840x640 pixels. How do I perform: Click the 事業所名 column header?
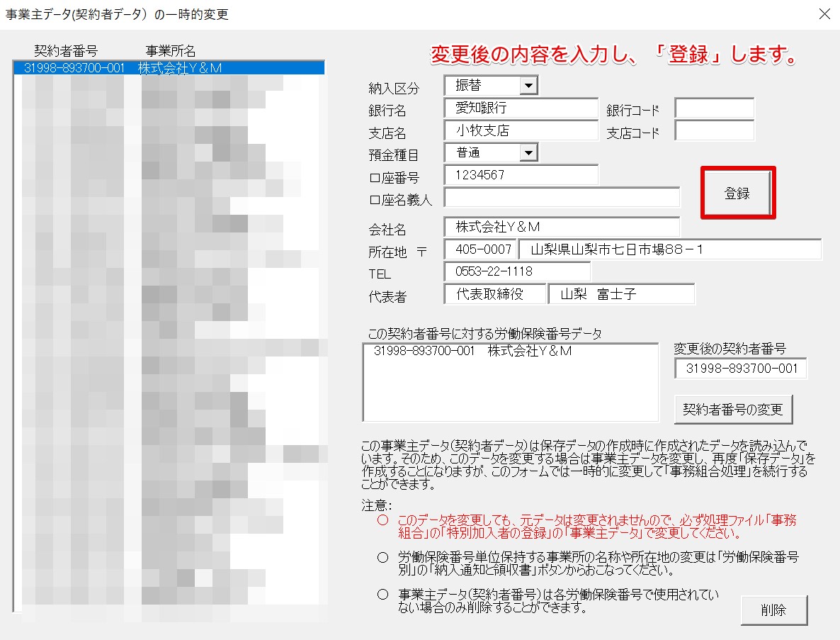[171, 51]
